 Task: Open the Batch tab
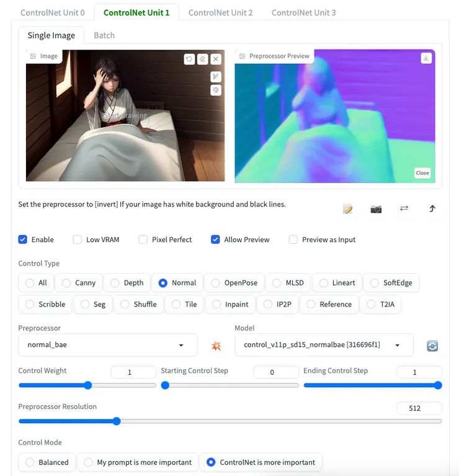[104, 35]
